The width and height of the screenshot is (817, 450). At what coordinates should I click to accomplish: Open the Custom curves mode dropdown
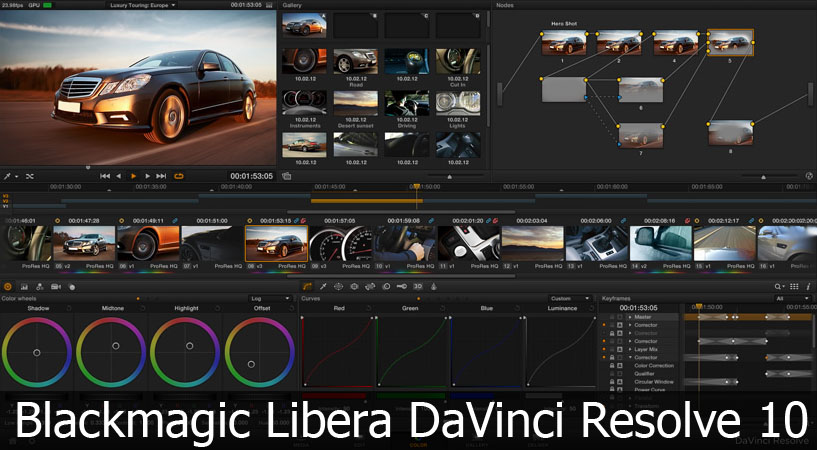pyautogui.click(x=570, y=298)
